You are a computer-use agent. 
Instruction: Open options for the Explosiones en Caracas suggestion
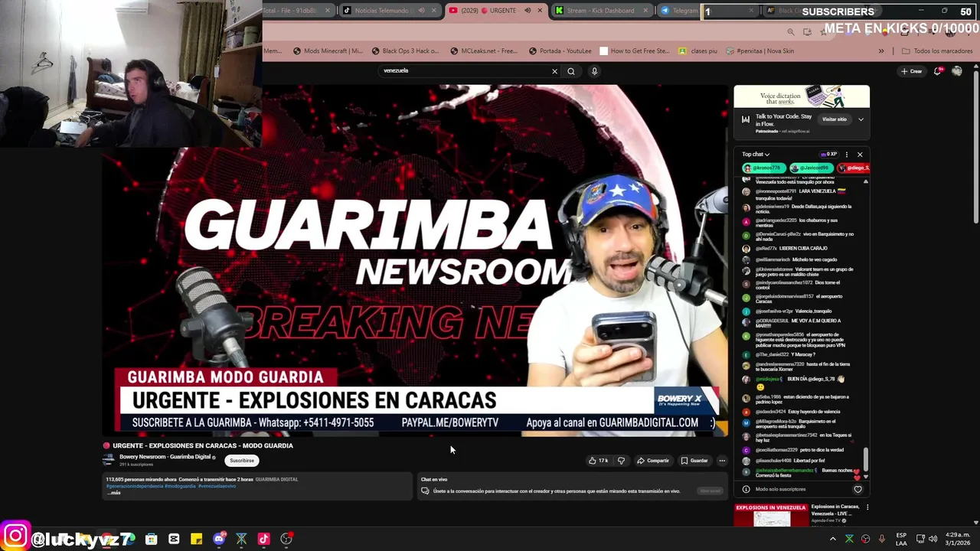tap(867, 507)
